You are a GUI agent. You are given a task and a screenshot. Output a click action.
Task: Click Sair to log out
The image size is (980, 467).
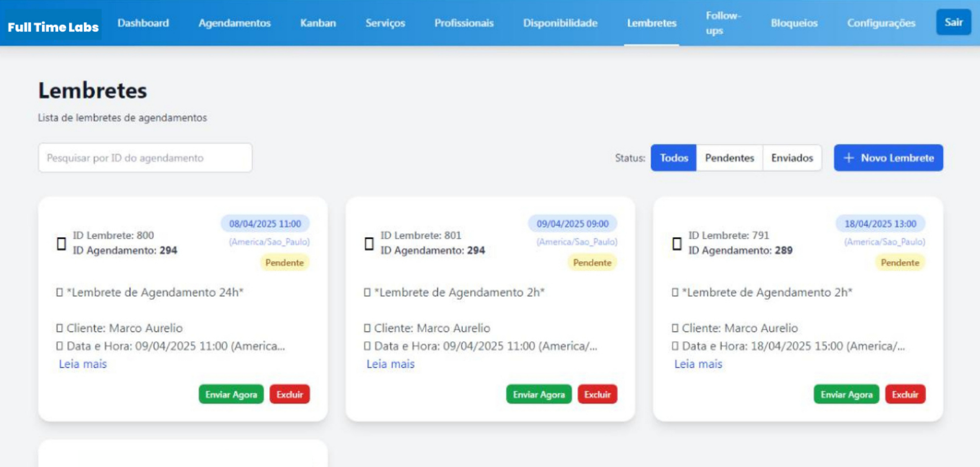pyautogui.click(x=953, y=22)
